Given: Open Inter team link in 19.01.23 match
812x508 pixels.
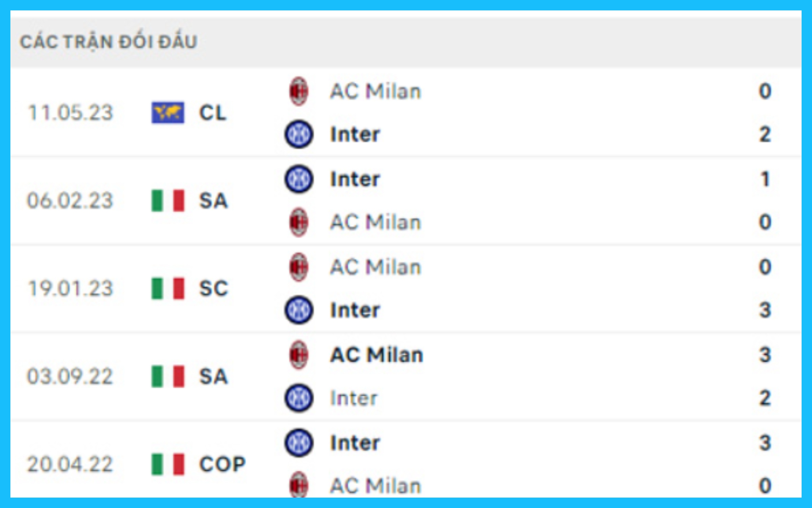Looking at the screenshot, I should point(355,310).
